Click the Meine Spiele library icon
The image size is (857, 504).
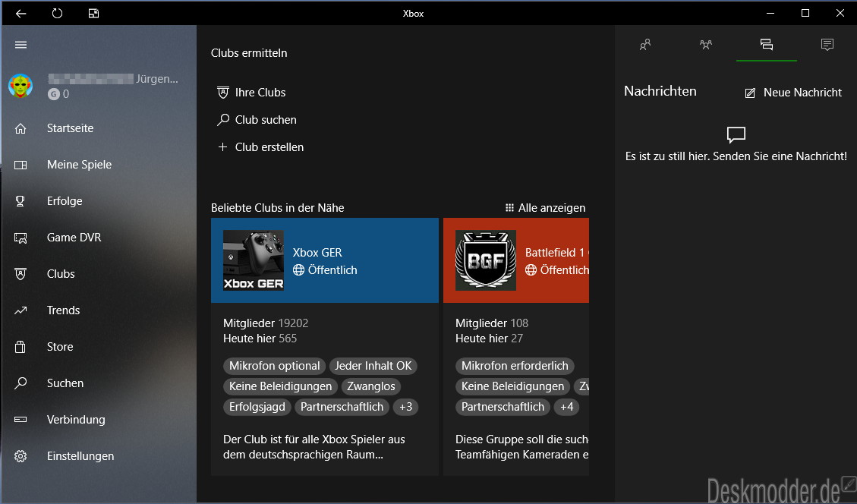pos(20,165)
